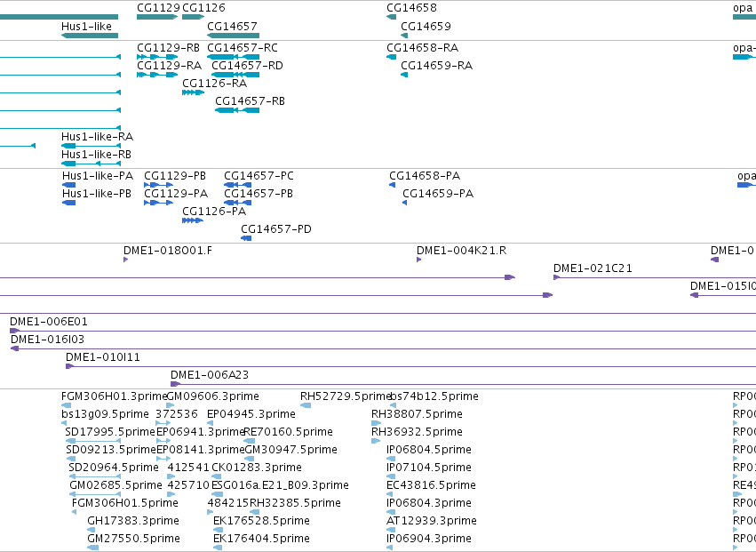Select the GH17383.3prime EST label
The width and height of the screenshot is (756, 552).
pyautogui.click(x=133, y=521)
